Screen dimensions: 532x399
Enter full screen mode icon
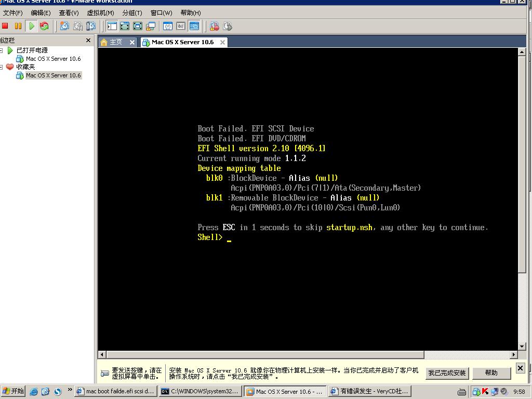[138, 26]
